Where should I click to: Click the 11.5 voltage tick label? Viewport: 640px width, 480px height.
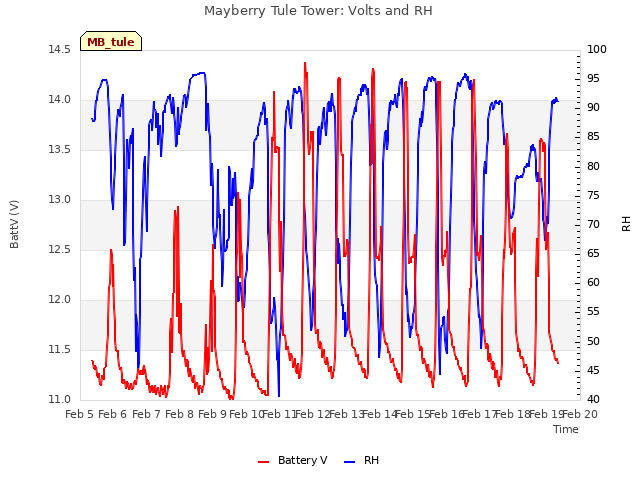tap(60, 349)
